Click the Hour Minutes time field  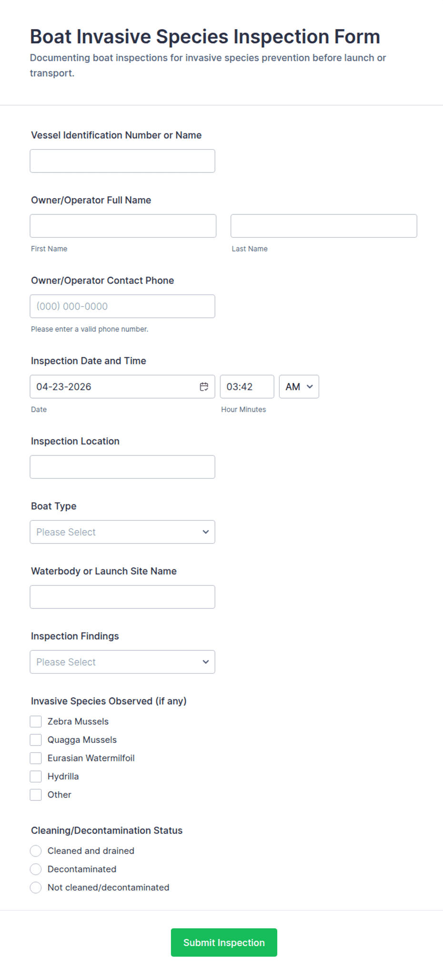click(247, 387)
